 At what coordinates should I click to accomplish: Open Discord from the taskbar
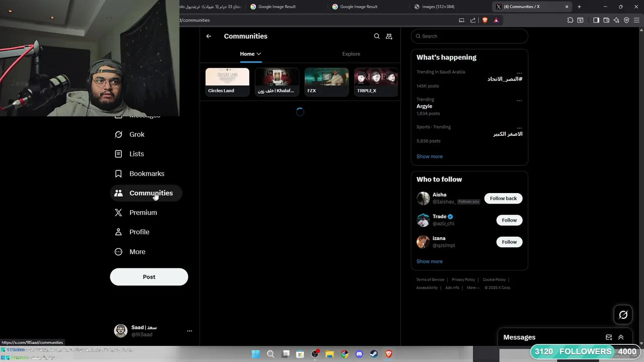[359, 354]
